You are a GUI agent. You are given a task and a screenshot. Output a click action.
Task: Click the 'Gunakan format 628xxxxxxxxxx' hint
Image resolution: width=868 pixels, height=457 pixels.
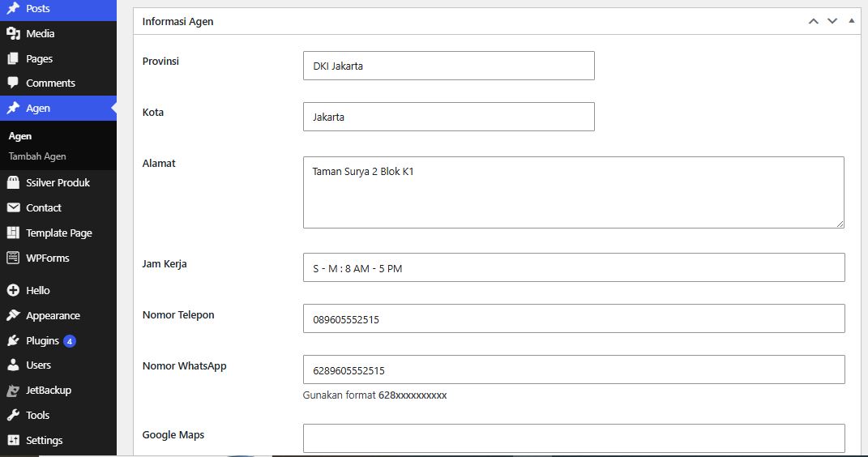374,395
